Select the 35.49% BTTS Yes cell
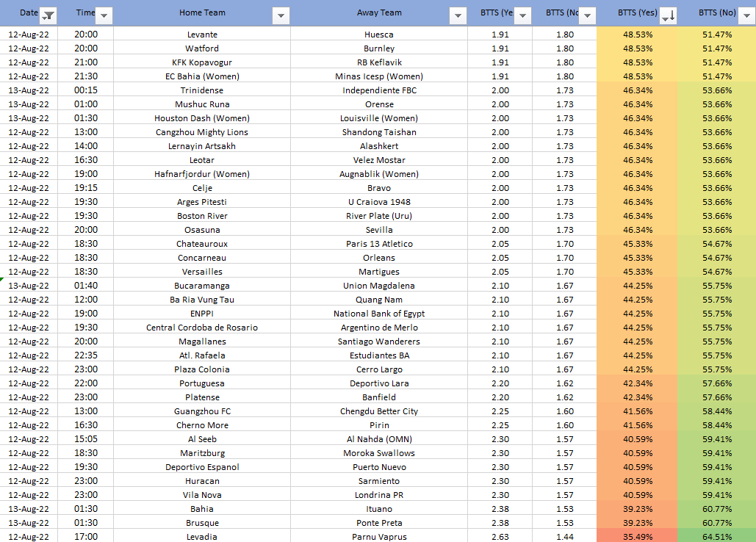The height and width of the screenshot is (542, 756). [x=638, y=537]
